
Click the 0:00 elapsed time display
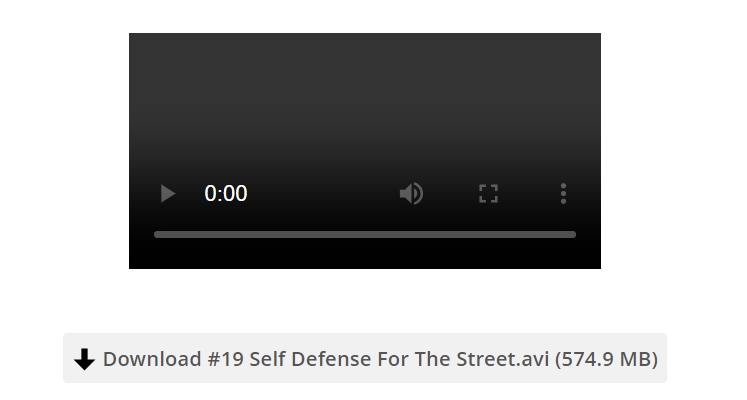[x=226, y=194]
